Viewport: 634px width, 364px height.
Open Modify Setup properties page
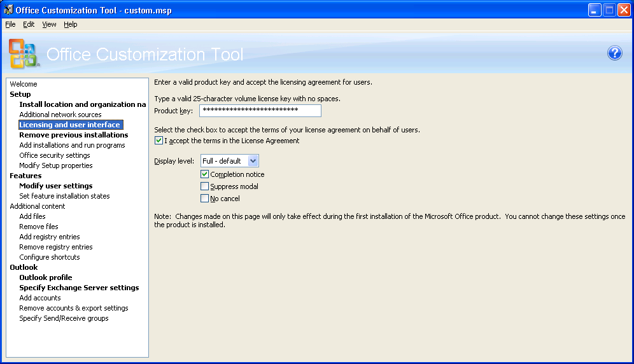click(x=56, y=165)
